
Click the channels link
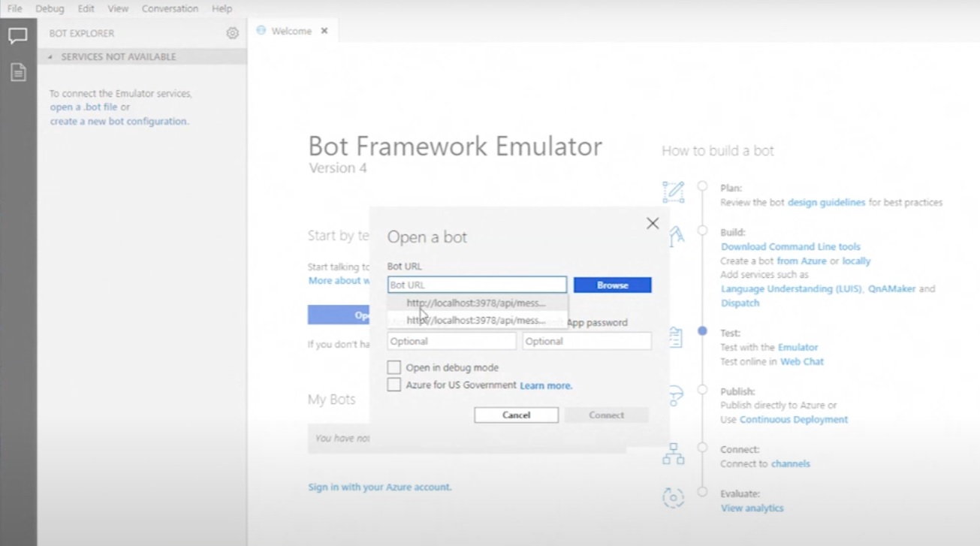click(790, 463)
